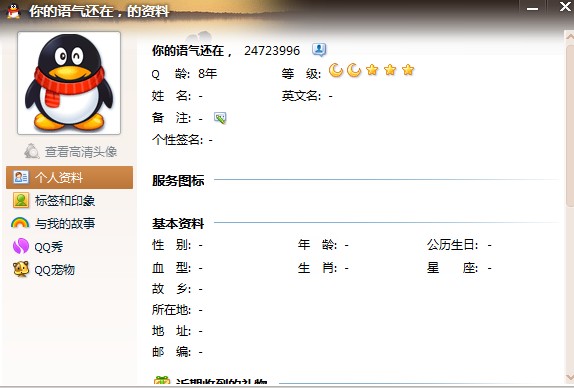Click the 个人资料 ID card icon

[21, 177]
